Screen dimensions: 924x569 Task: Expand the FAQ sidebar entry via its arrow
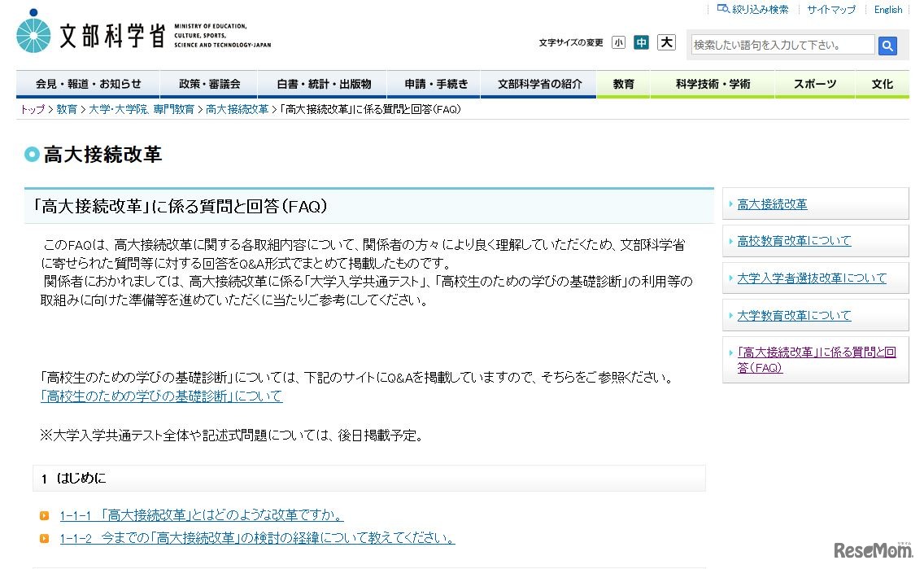coord(730,352)
